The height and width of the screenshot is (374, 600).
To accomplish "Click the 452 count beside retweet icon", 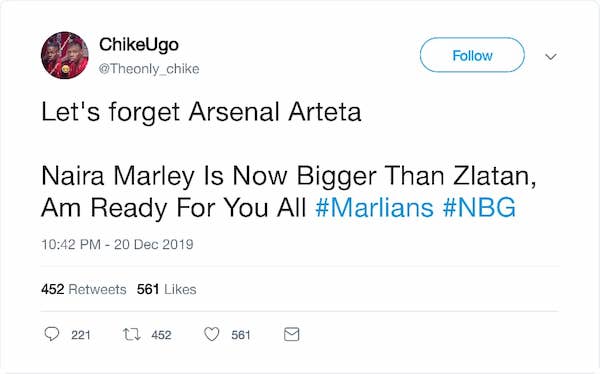I will point(161,335).
